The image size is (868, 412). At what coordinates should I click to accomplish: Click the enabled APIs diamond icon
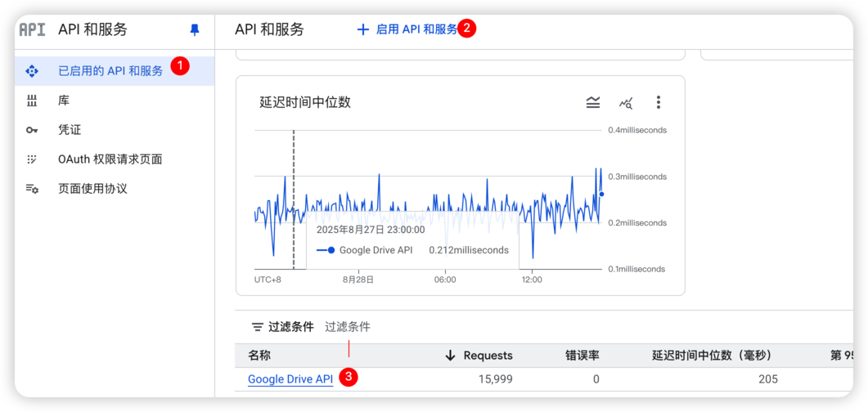32,71
